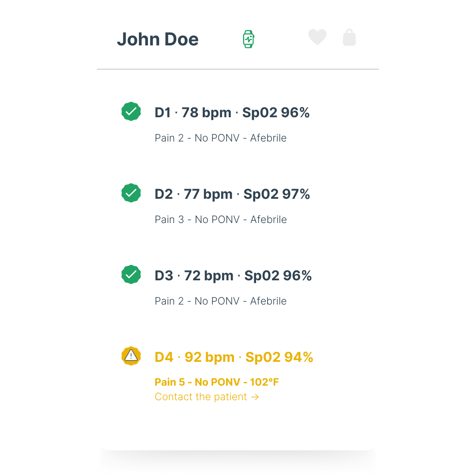The image size is (476, 476).
Task: Open the D4 92 bpm SpO2 94% alert
Action: coord(234,357)
